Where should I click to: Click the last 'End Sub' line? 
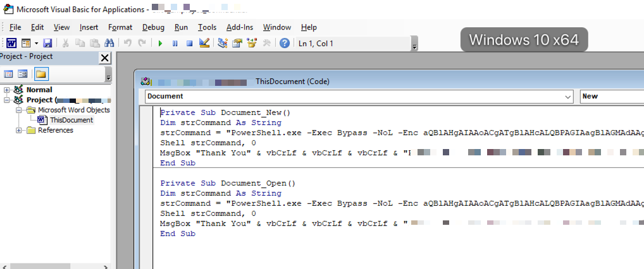coord(178,234)
